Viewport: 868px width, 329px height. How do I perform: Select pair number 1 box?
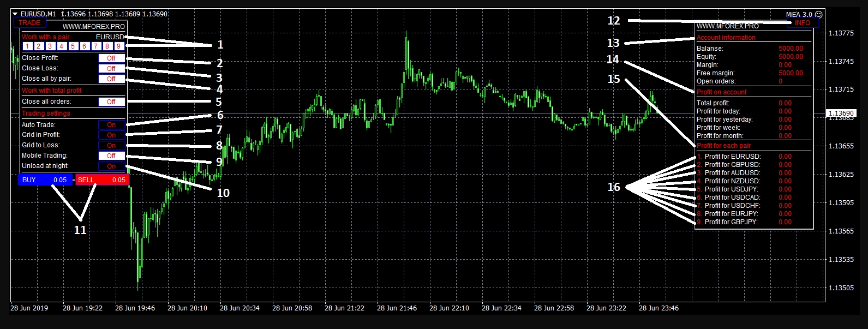[x=27, y=46]
